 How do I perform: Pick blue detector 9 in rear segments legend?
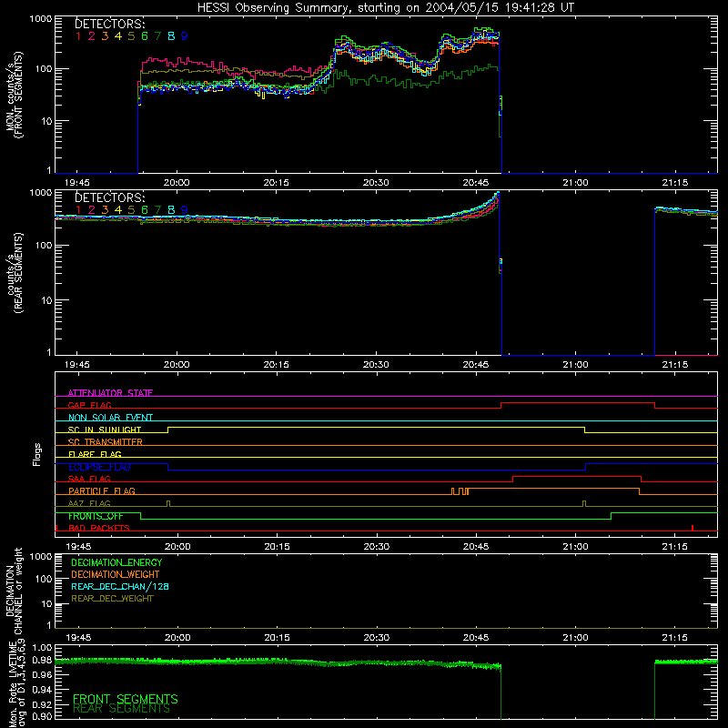185,210
